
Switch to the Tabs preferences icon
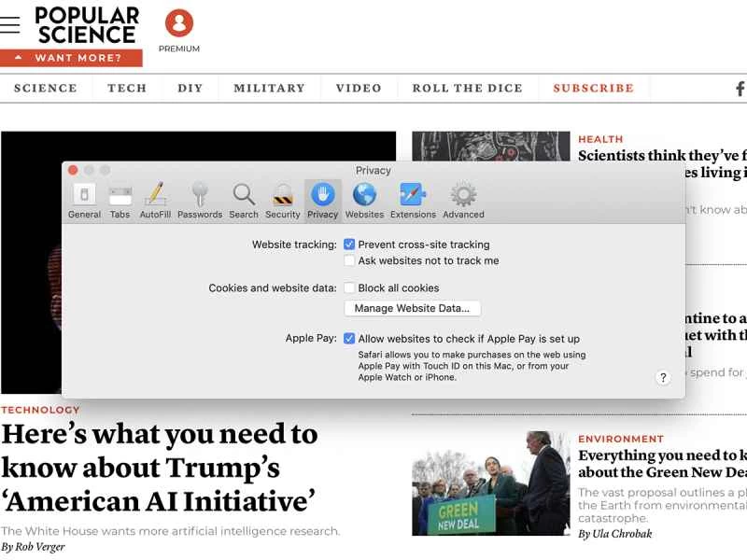click(x=120, y=200)
